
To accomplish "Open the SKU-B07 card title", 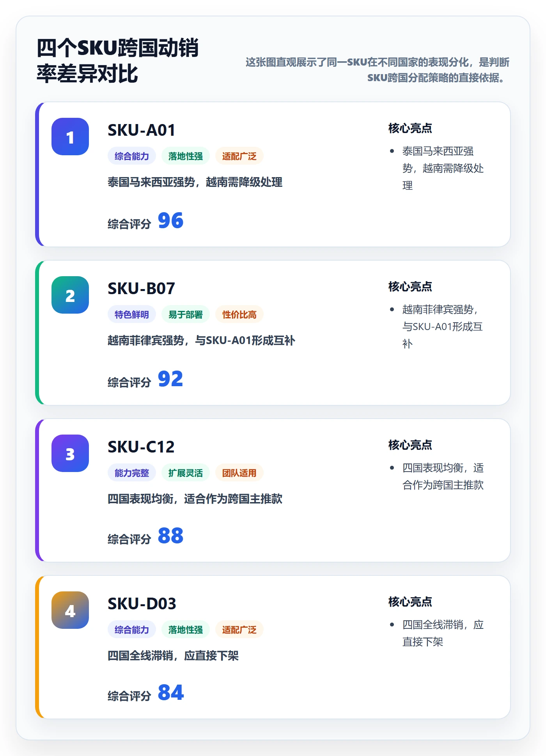I will click(142, 289).
